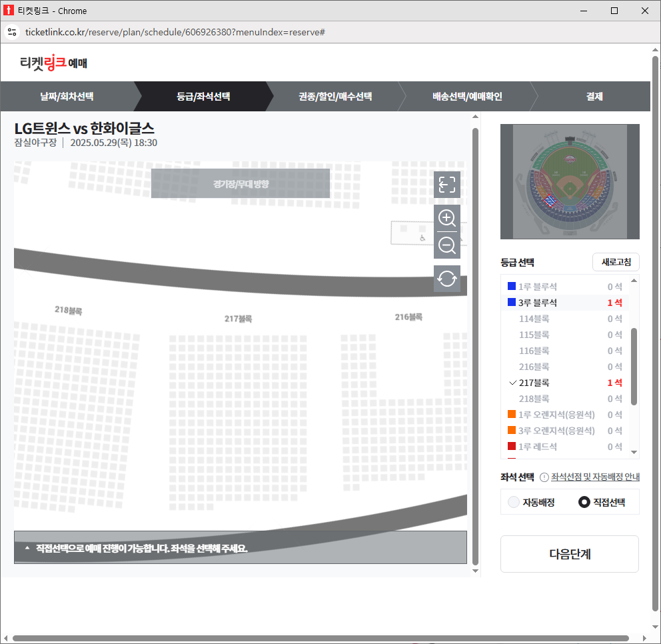Viewport: 661px width, 644px height.
Task: Select the 218블록 row in the list
Action: (x=565, y=399)
